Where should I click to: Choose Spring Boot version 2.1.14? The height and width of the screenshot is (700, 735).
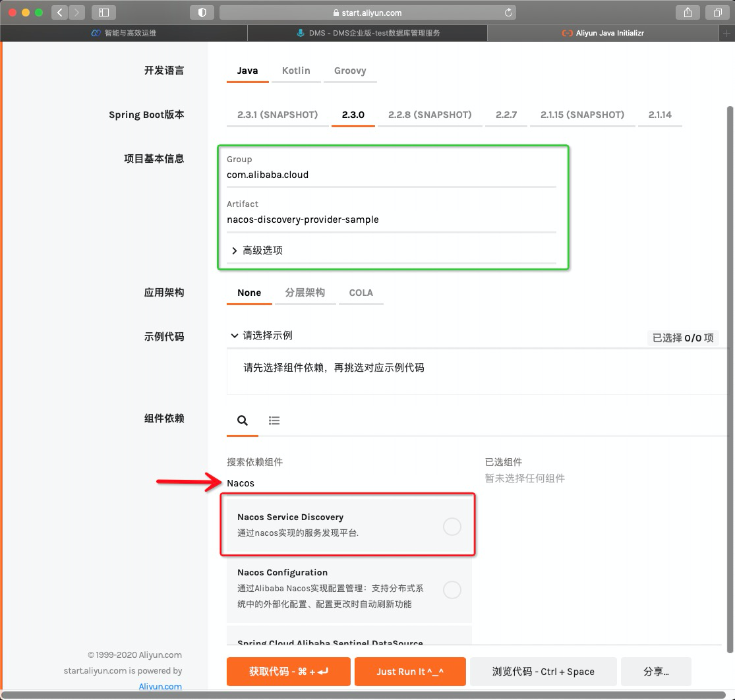(x=660, y=115)
